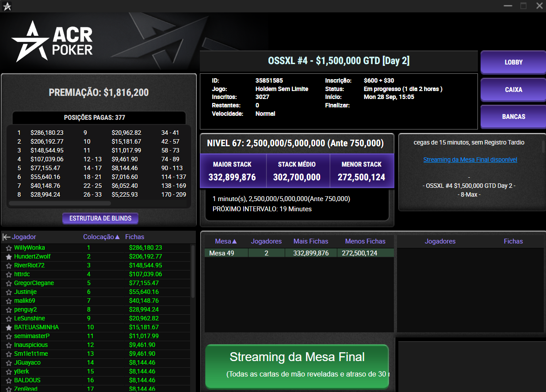Click PRÓXIMO INTERVALO: 19 Minutes text
Viewport: 546px width, 392px height.
coord(262,209)
